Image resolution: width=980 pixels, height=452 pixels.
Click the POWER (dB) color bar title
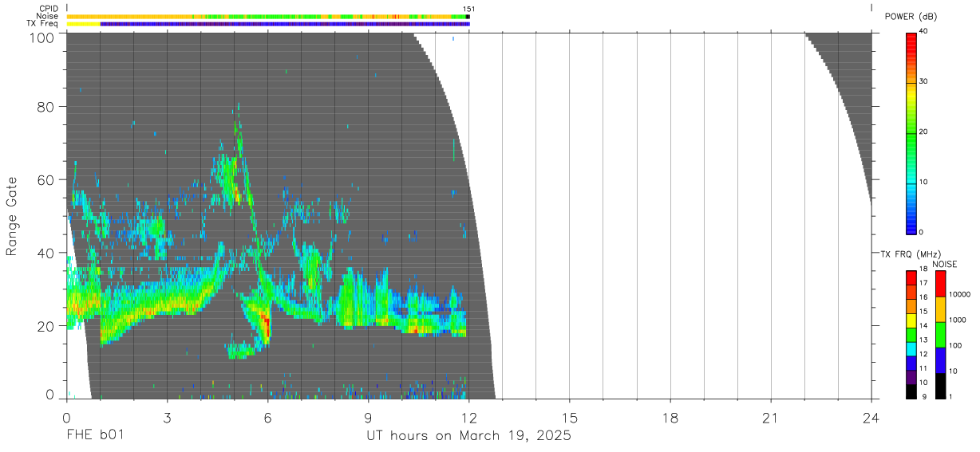911,17
